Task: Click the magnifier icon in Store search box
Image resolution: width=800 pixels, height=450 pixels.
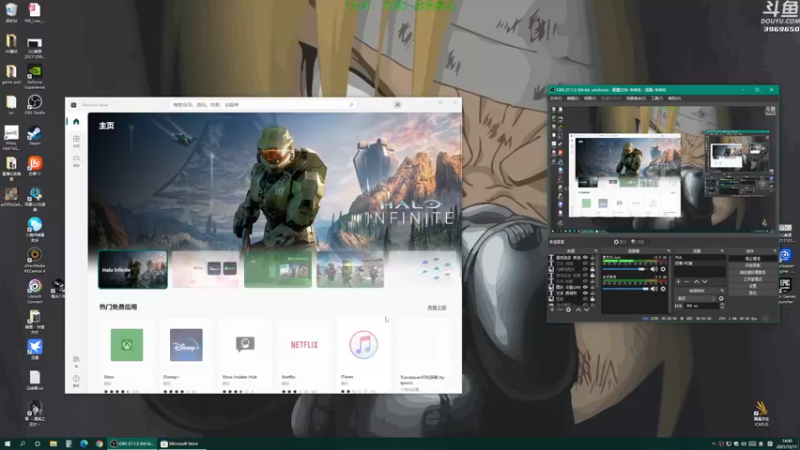Action: (351, 105)
